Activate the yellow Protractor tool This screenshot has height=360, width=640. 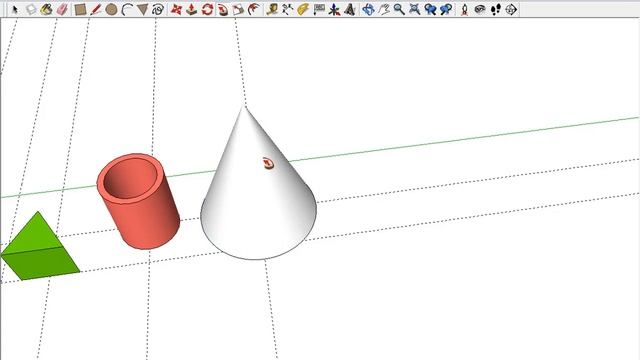tap(303, 9)
